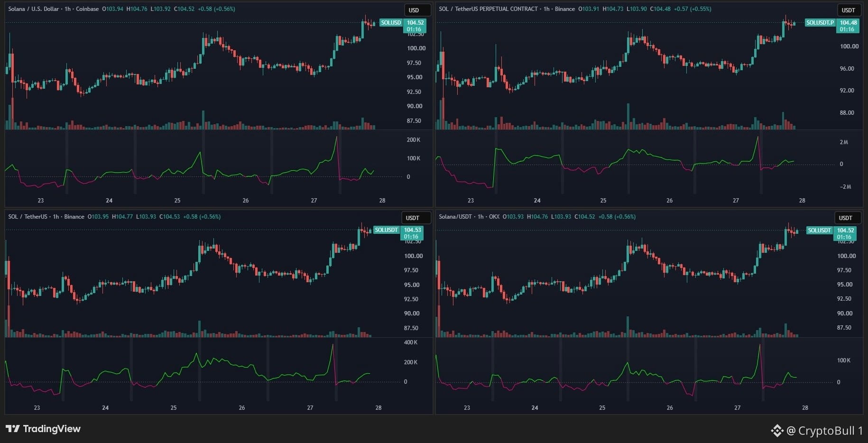Click the 104.52 price label on the OKX chart axis
868x443 pixels.
coord(845,231)
